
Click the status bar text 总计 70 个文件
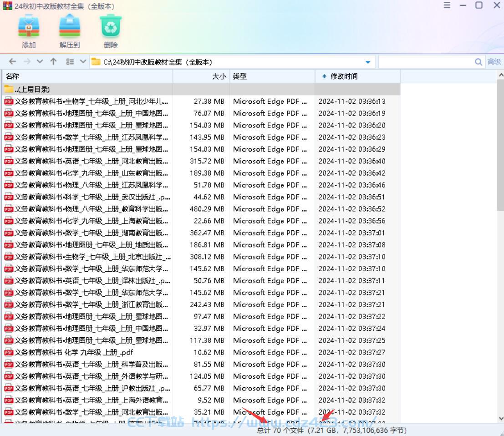280,430
